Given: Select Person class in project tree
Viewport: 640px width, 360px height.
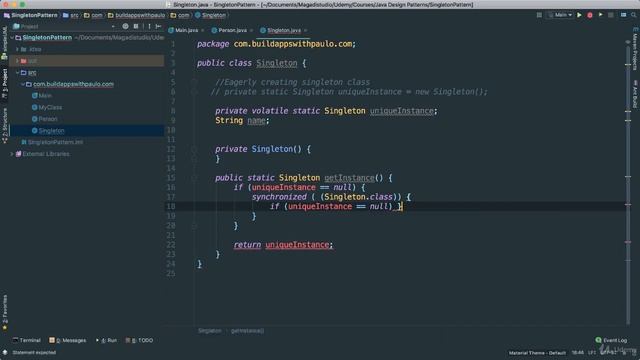Looking at the screenshot, I should click(48, 119).
